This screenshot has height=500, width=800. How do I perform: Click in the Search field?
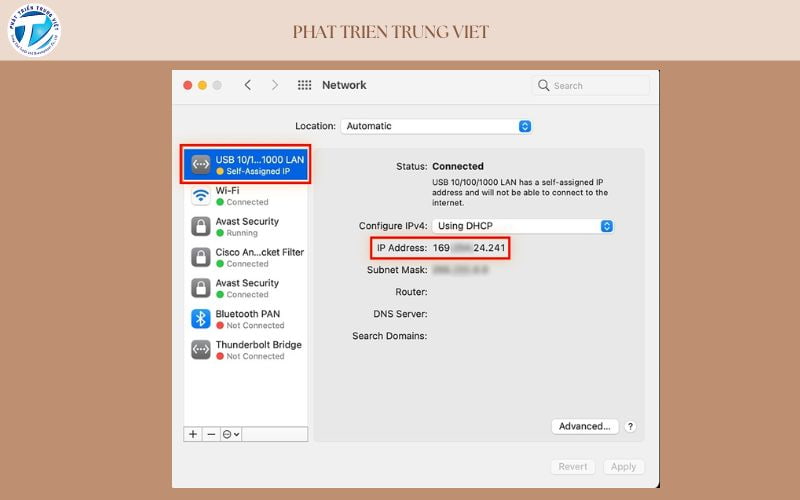(x=592, y=86)
